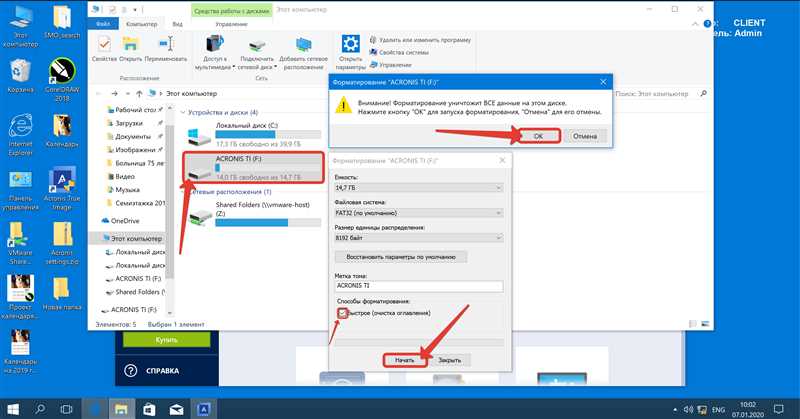Open Mail app from the taskbar
The image size is (800, 419).
(177, 409)
